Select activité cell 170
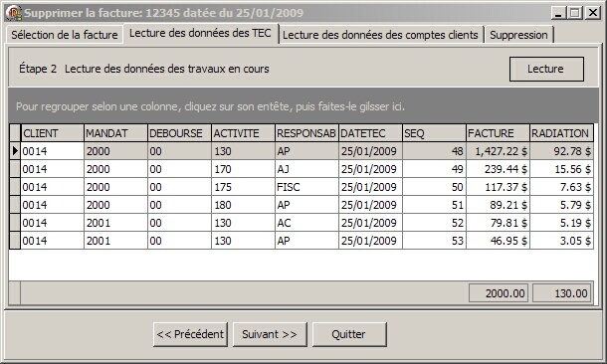Viewport: 607px width, 364px height. click(x=243, y=169)
